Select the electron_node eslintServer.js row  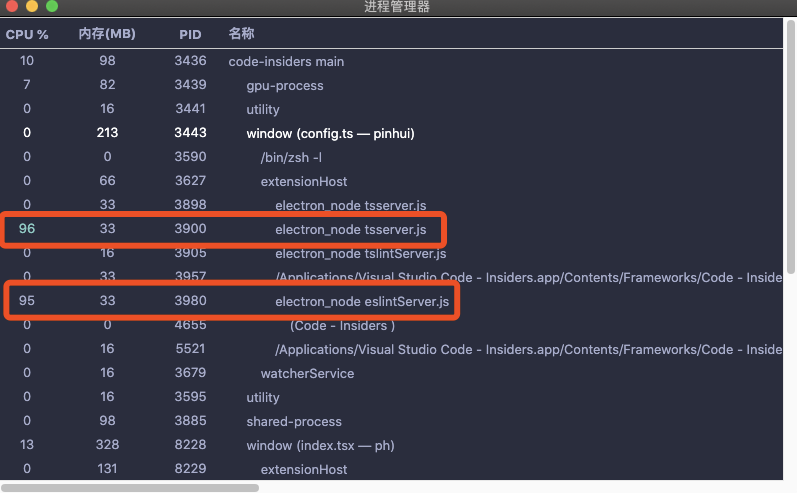point(391,301)
